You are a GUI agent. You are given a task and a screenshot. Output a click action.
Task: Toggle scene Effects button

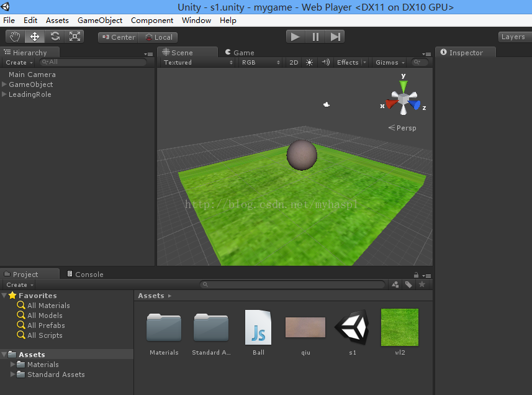coord(348,63)
